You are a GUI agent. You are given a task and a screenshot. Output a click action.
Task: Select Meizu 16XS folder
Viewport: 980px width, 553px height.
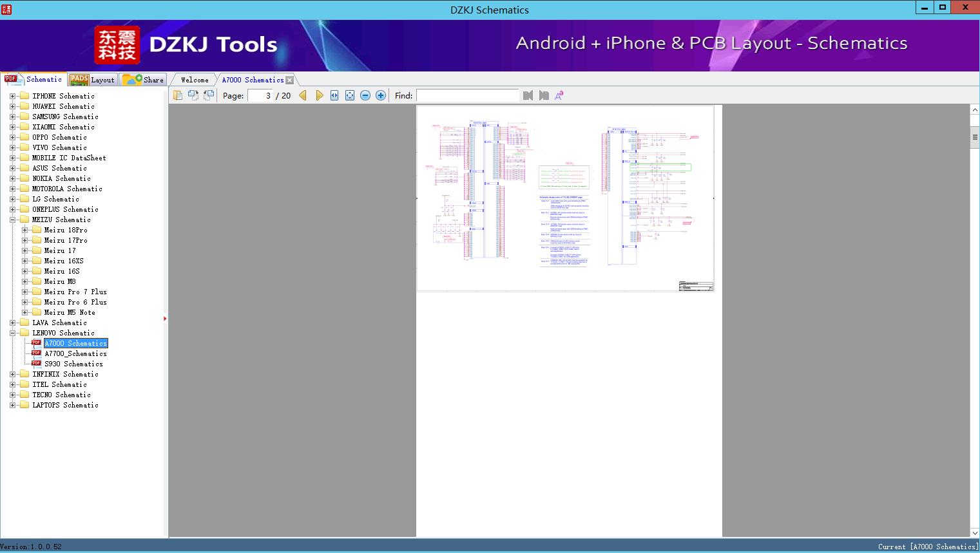click(64, 261)
